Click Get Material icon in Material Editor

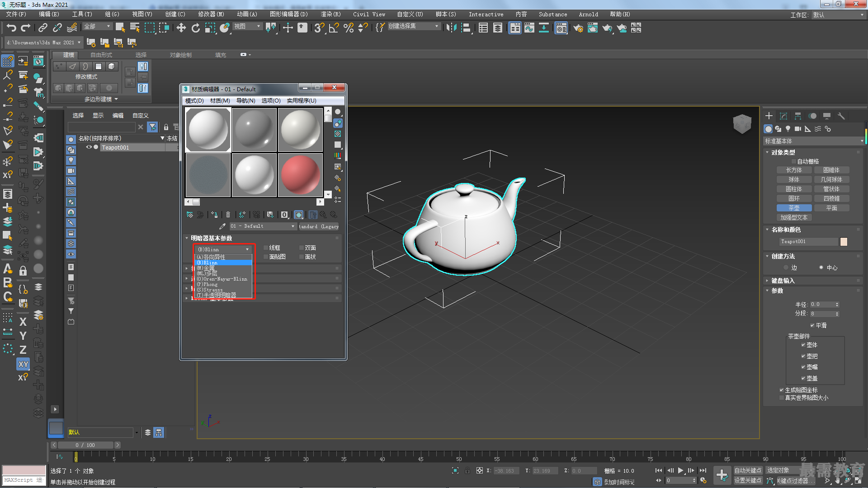(189, 215)
